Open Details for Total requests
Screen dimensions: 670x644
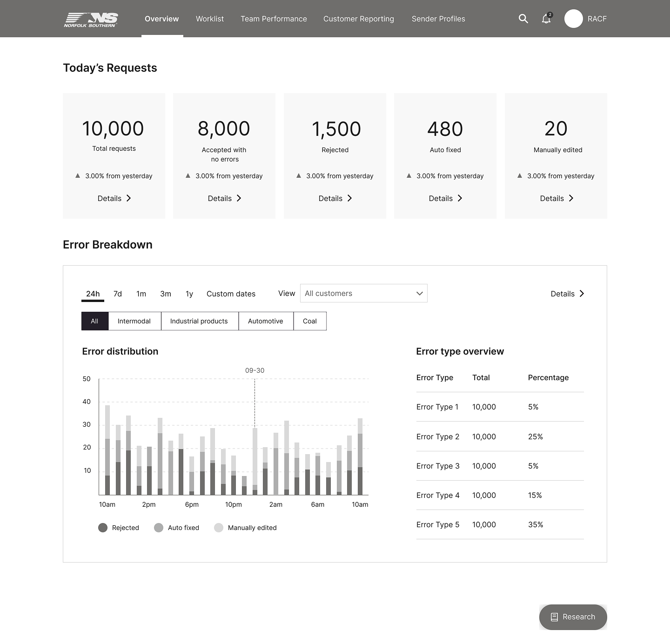coord(114,198)
